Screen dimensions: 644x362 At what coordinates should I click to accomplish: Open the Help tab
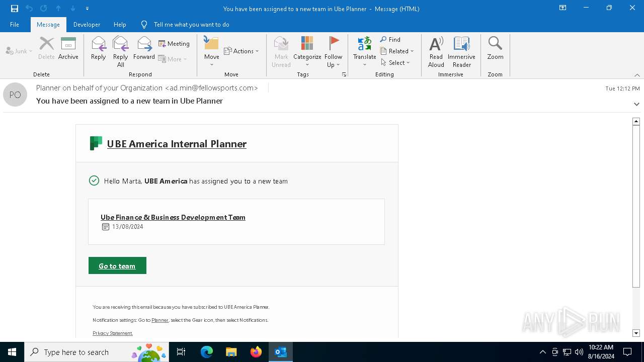(x=120, y=25)
